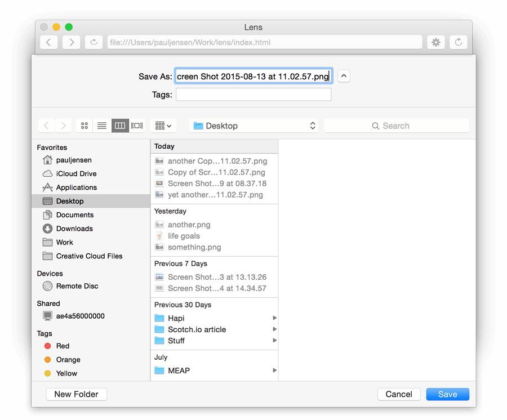Expand Hapi folder disclosure arrow
Image resolution: width=507 pixels, height=420 pixels.
(274, 318)
